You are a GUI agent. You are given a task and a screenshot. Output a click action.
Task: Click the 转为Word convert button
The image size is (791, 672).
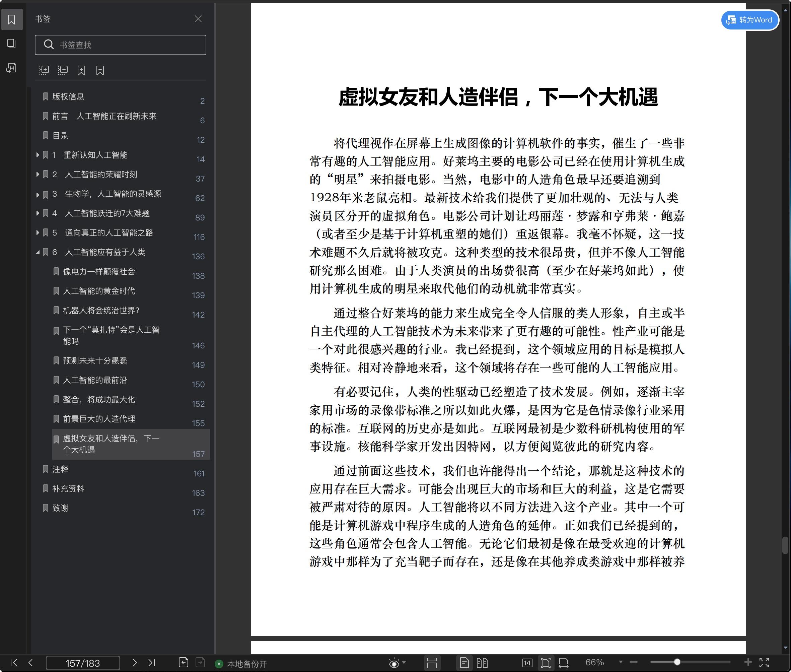coord(749,20)
